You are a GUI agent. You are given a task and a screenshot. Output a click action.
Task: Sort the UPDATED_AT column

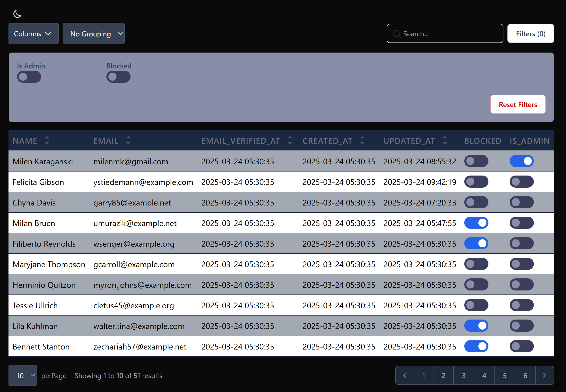coord(445,140)
